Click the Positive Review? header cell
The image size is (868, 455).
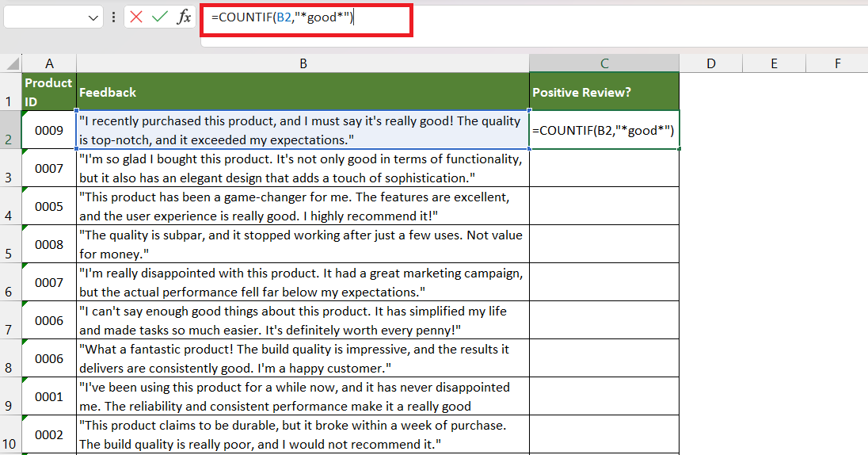(x=604, y=92)
